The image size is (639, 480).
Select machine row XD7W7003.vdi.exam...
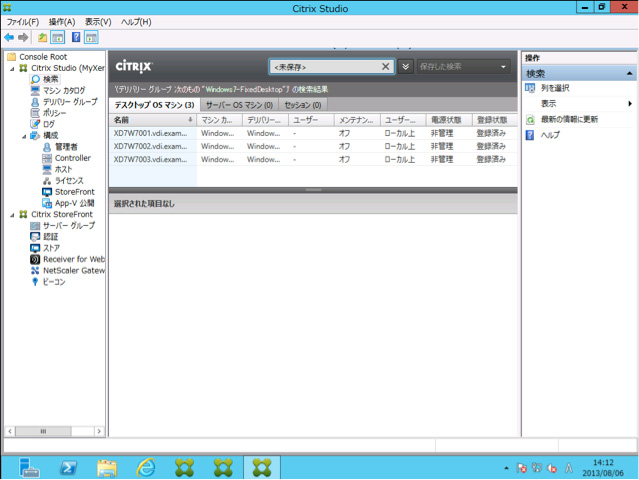point(313,159)
